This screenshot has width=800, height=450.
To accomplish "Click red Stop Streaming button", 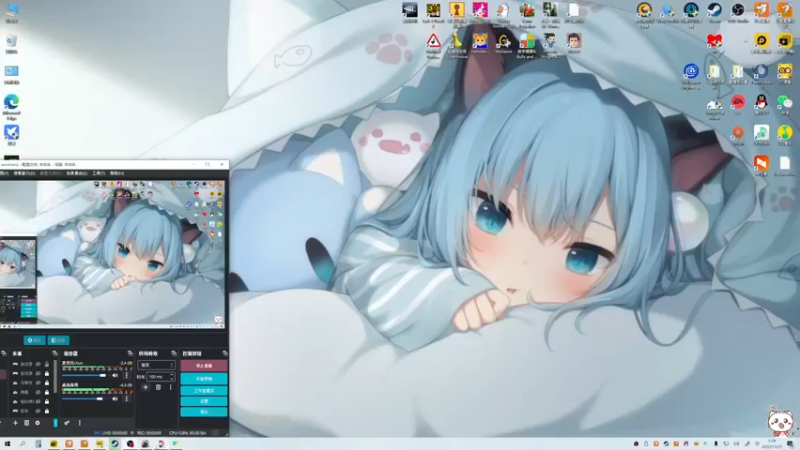I will tap(204, 366).
